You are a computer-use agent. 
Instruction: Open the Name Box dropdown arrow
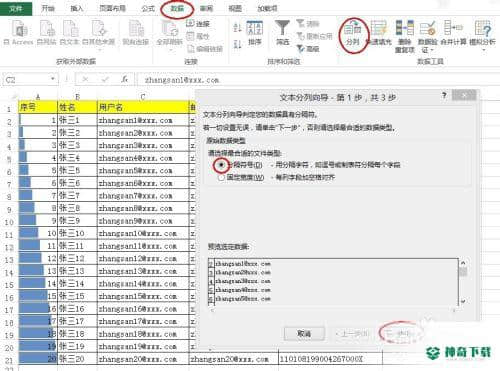52,79
